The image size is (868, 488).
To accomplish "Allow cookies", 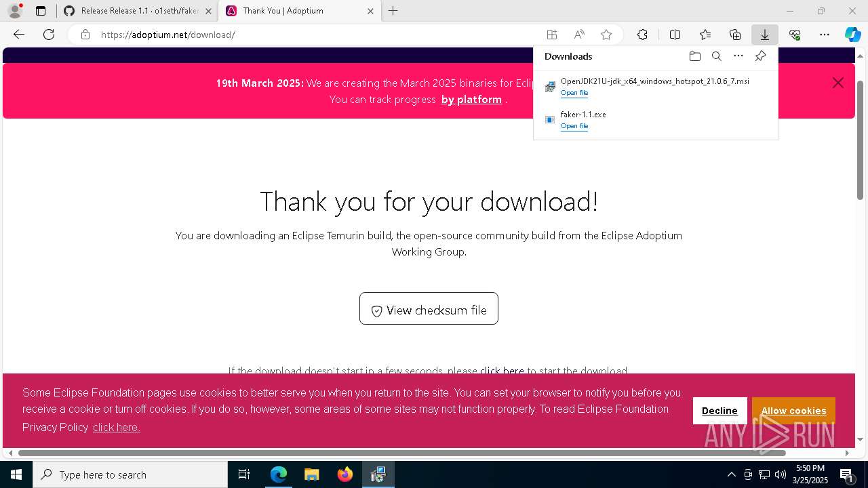I will coord(793,411).
